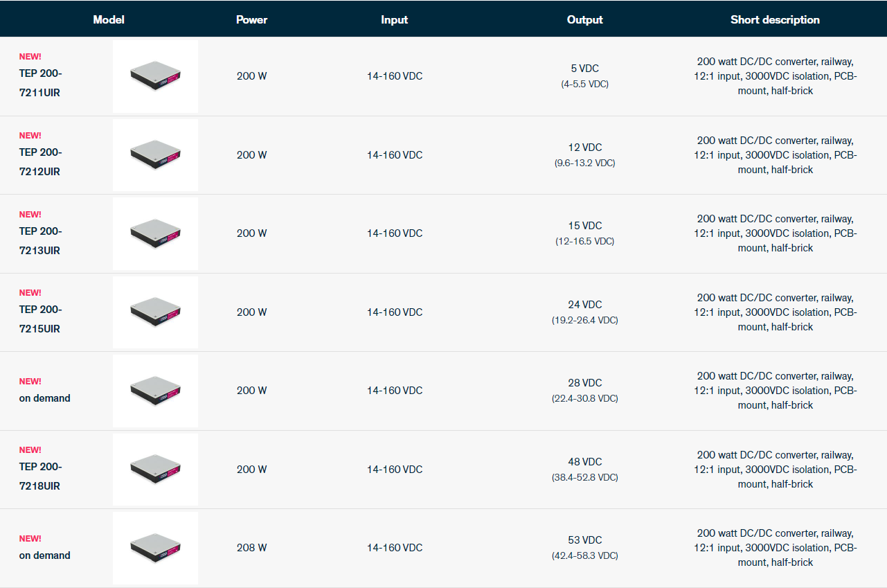Screen dimensions: 887x588
Task: Sort table by Input column header
Action: tap(394, 19)
